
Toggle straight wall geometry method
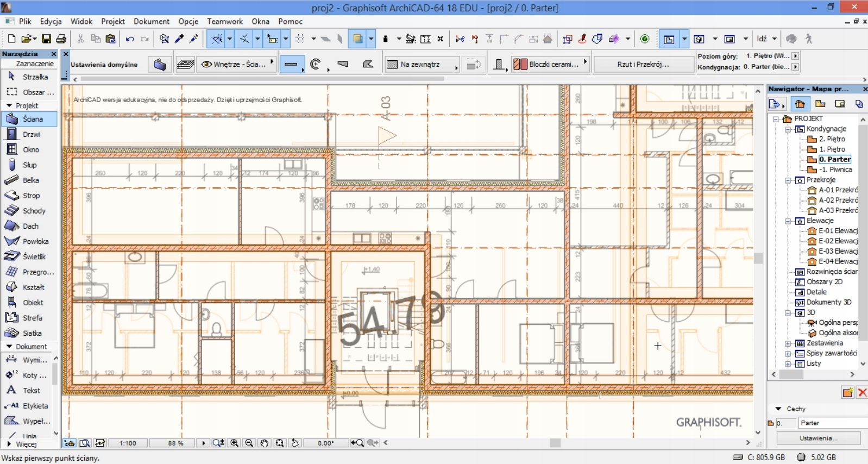(x=291, y=65)
